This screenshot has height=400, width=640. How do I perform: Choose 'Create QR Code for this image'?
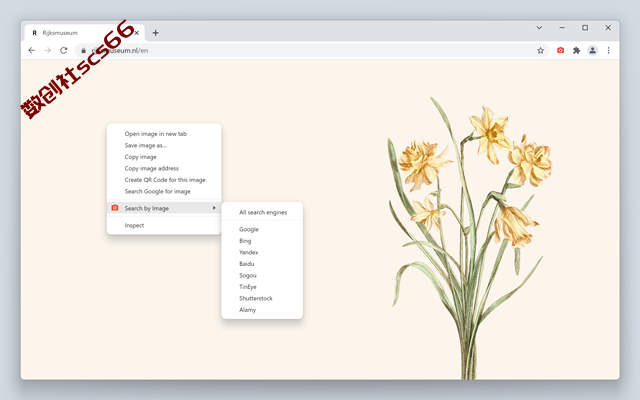(x=164, y=179)
